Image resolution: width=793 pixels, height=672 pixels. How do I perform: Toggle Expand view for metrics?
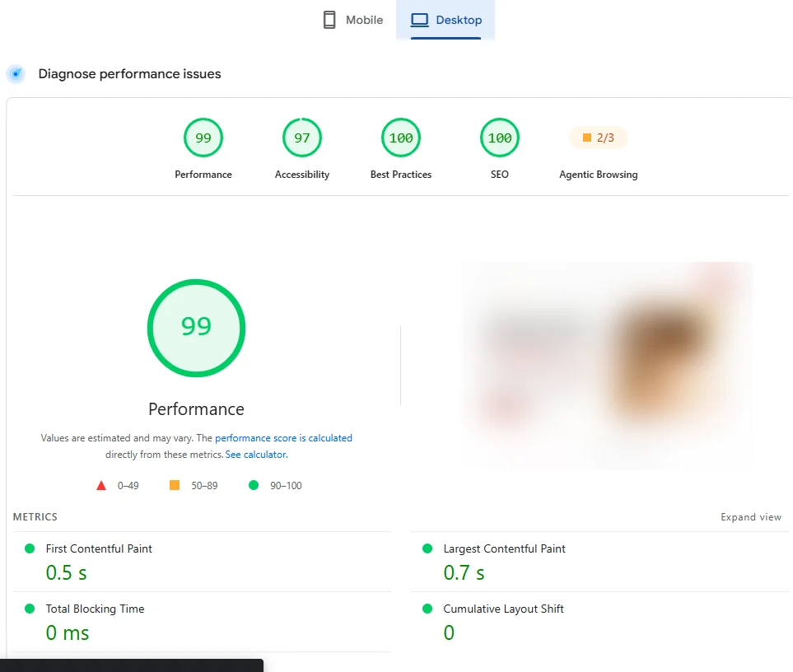[x=751, y=517]
